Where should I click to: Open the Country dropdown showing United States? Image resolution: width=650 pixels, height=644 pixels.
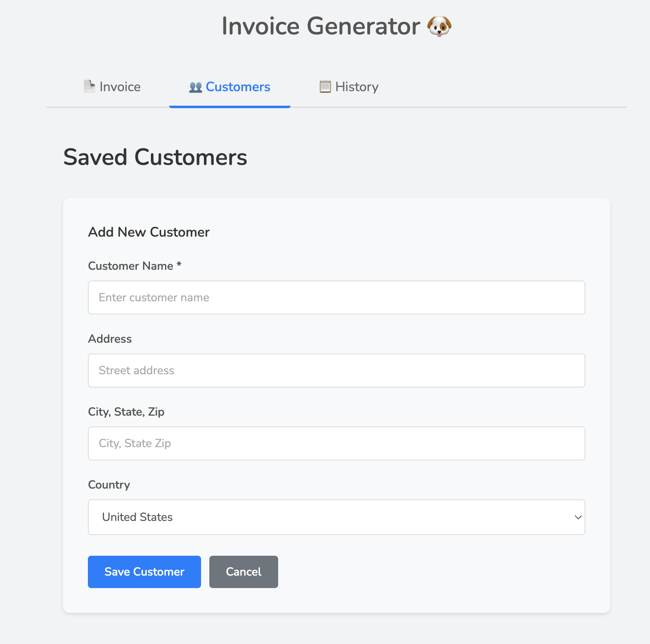[336, 517]
